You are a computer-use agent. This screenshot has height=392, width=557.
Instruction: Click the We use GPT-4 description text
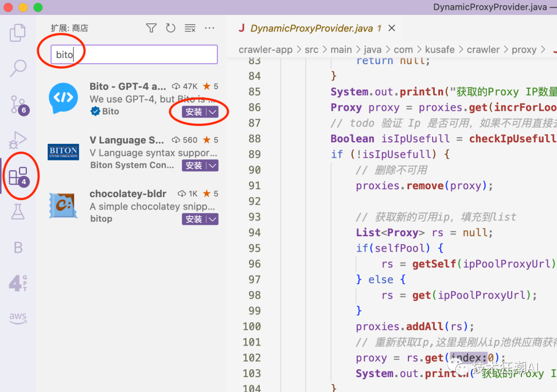click(x=152, y=99)
